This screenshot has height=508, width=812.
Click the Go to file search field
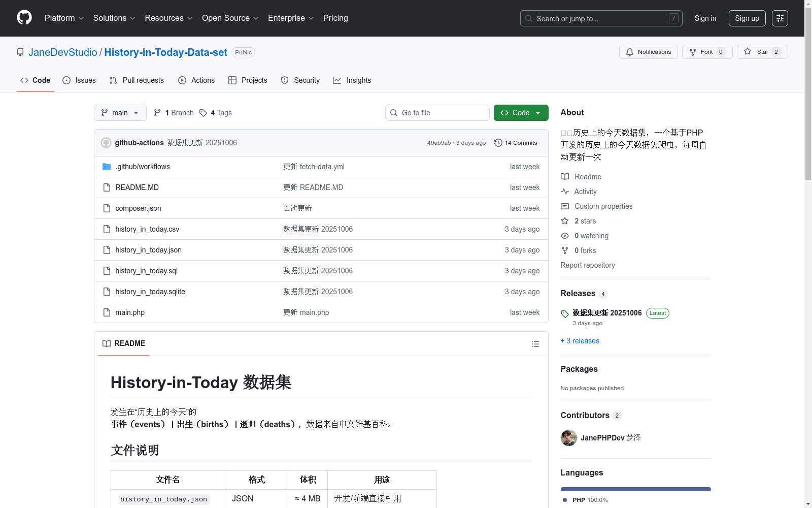[x=437, y=113]
